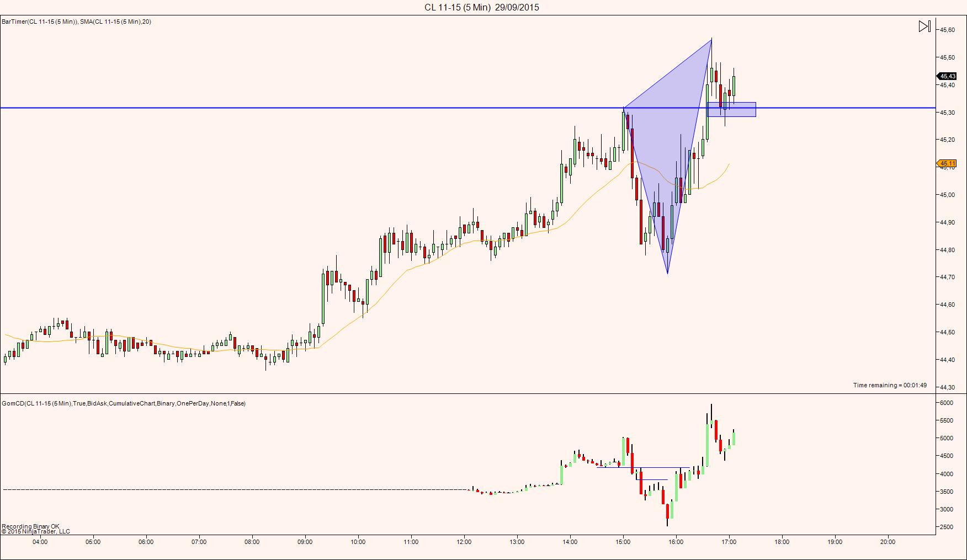Click the 44,30 price axis label

(947, 387)
